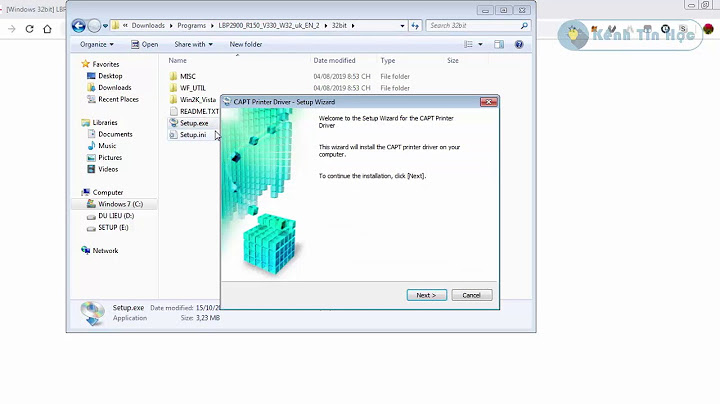The image size is (720, 404).
Task: Expand arrow after 32bit breadcrumb
Action: coord(353,26)
